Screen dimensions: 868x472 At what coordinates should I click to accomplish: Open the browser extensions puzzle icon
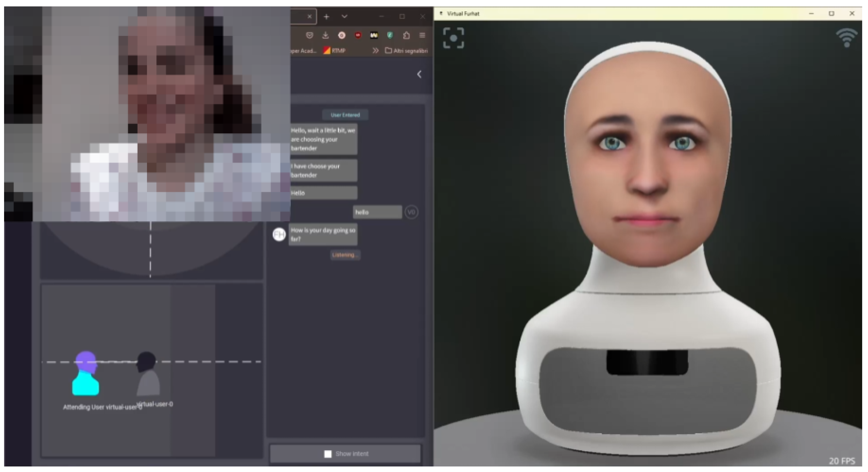click(x=406, y=36)
